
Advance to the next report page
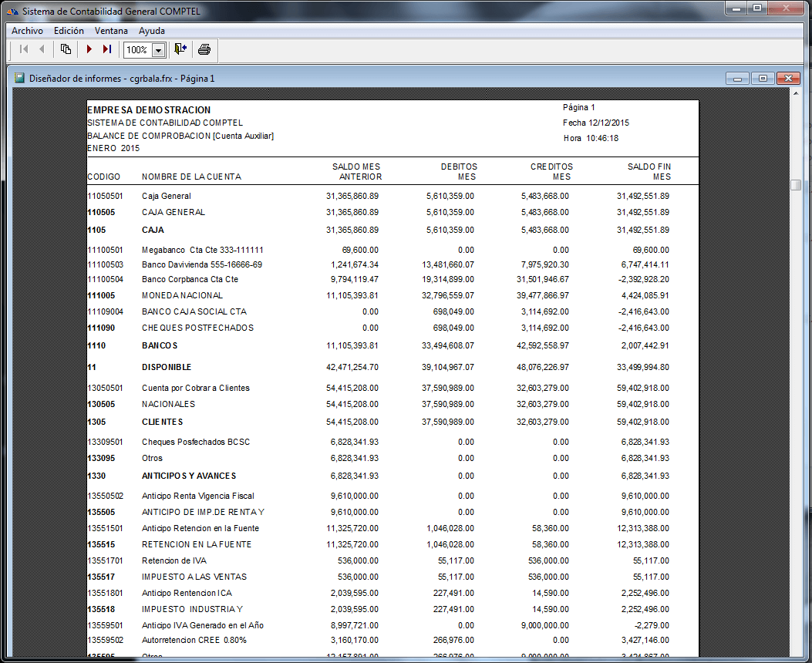click(x=89, y=49)
